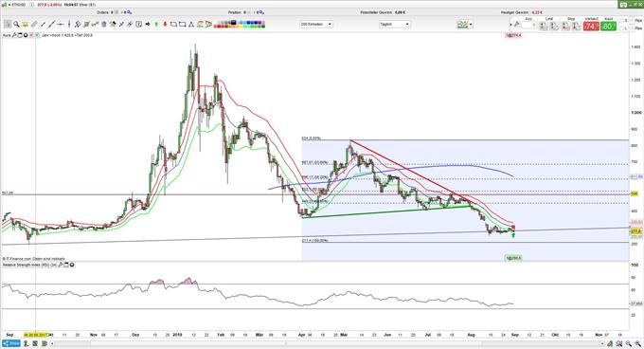This screenshot has height=349, width=644.
Task: Select the red down-arrow marker tool
Action: click(165, 25)
